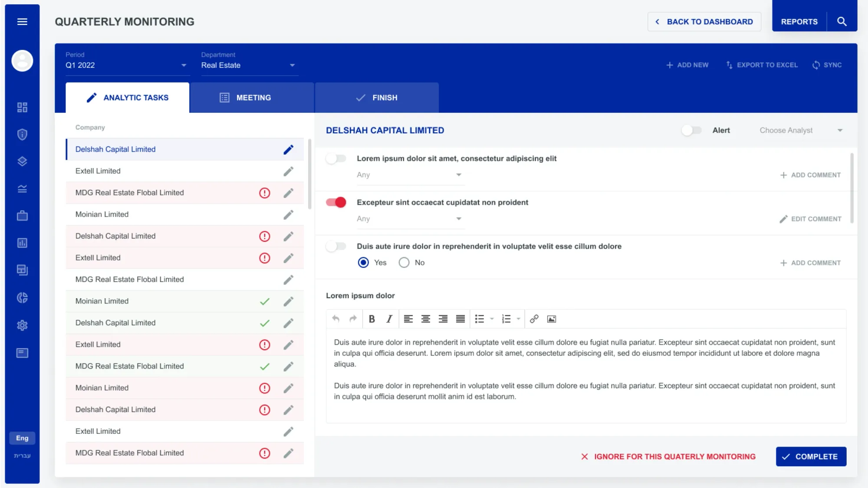Expand numbered list style arrow
Screen dimensions: 868x488
pos(518,319)
